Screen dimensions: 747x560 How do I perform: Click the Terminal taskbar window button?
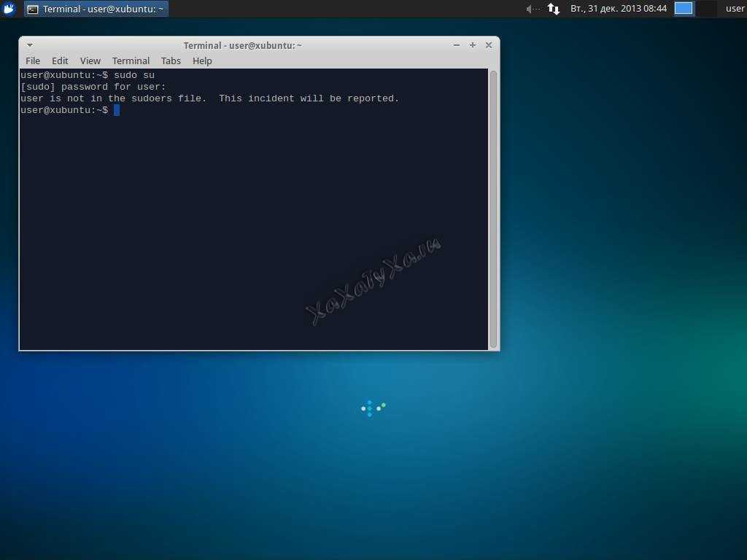[x=96, y=9]
